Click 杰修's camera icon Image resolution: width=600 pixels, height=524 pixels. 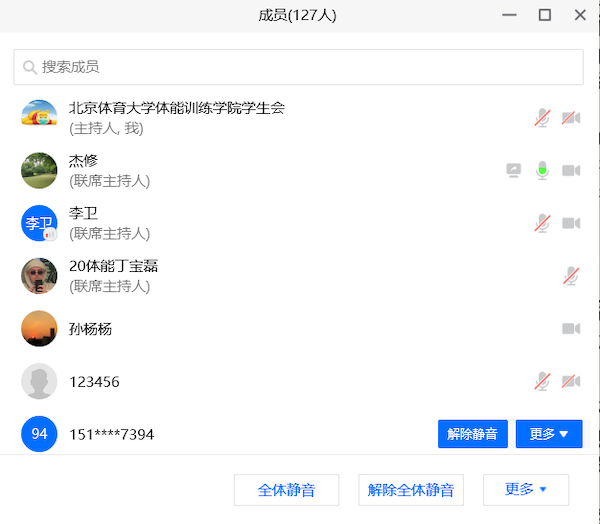tap(571, 170)
